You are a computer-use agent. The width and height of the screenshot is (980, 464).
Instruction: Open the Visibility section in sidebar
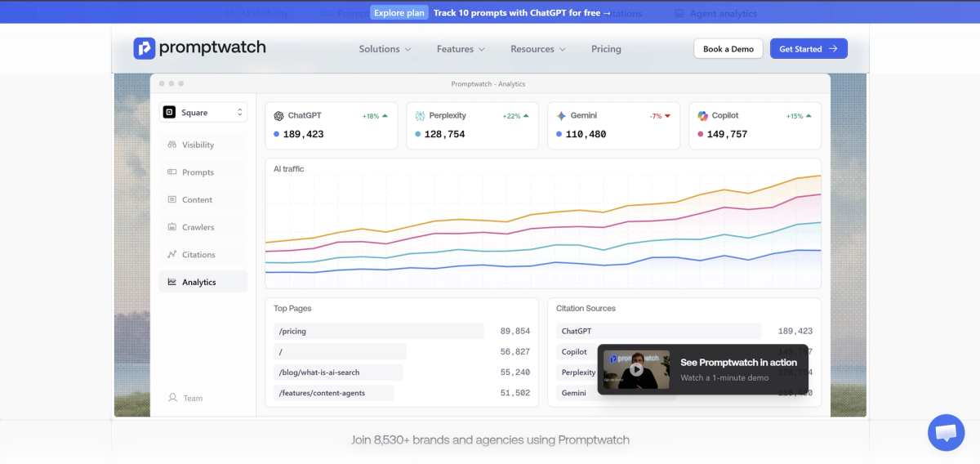click(x=203, y=145)
